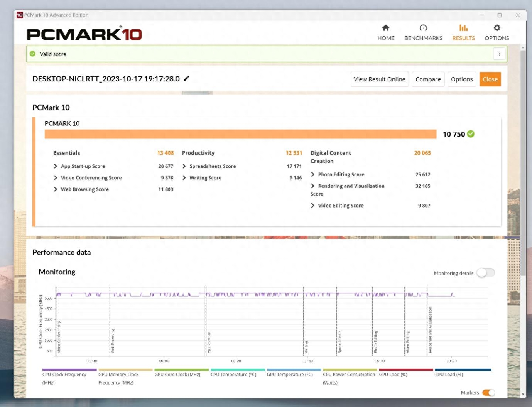Click the DESKTOP-NICLRTT result name text
Screen dimensions: 532x407
tap(106, 79)
